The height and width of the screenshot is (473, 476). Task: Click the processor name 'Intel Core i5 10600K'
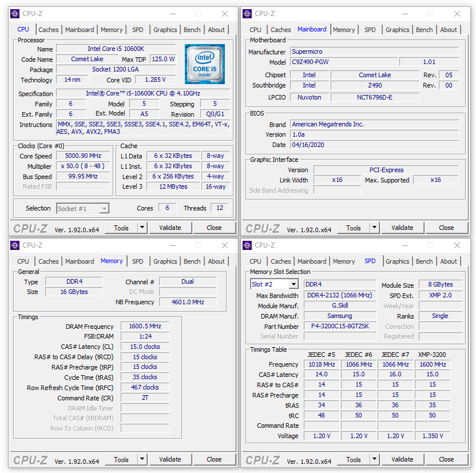[116, 49]
